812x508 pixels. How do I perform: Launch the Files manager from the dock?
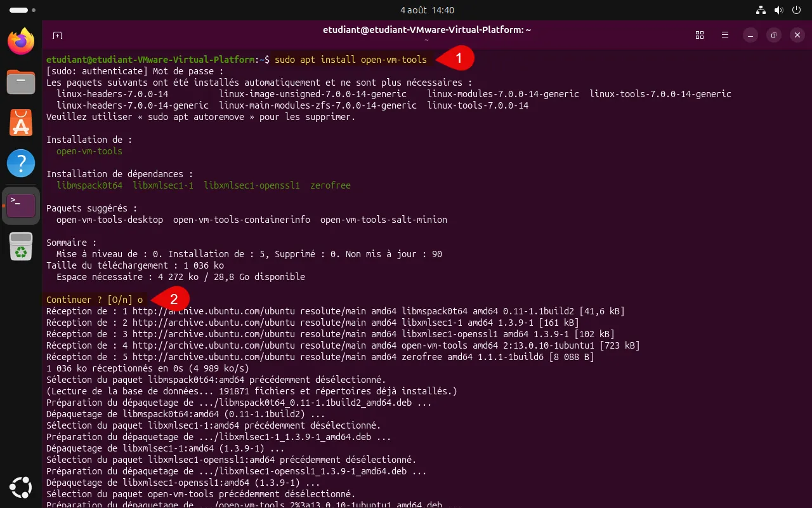pyautogui.click(x=21, y=82)
